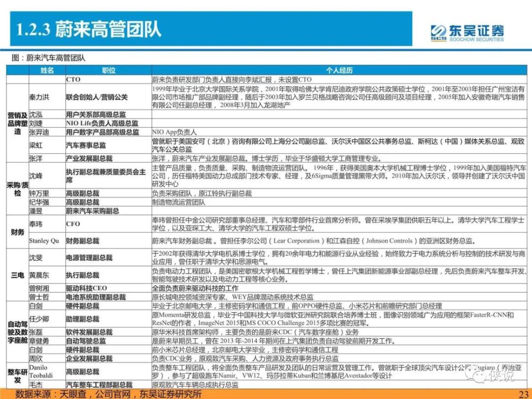Click the 采购/质检 category cell
This screenshot has height=399, width=532.
(x=18, y=189)
